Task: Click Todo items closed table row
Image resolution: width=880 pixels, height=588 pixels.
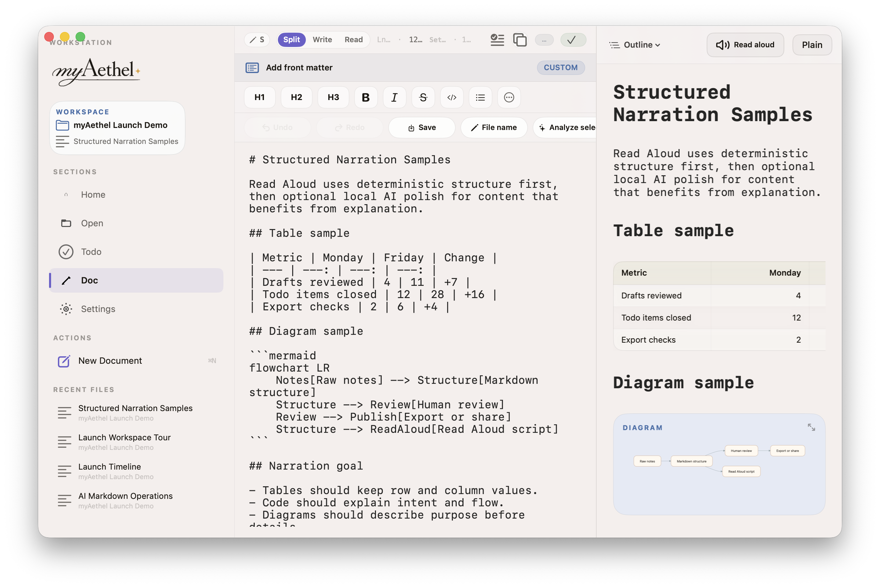Action: [x=719, y=317]
